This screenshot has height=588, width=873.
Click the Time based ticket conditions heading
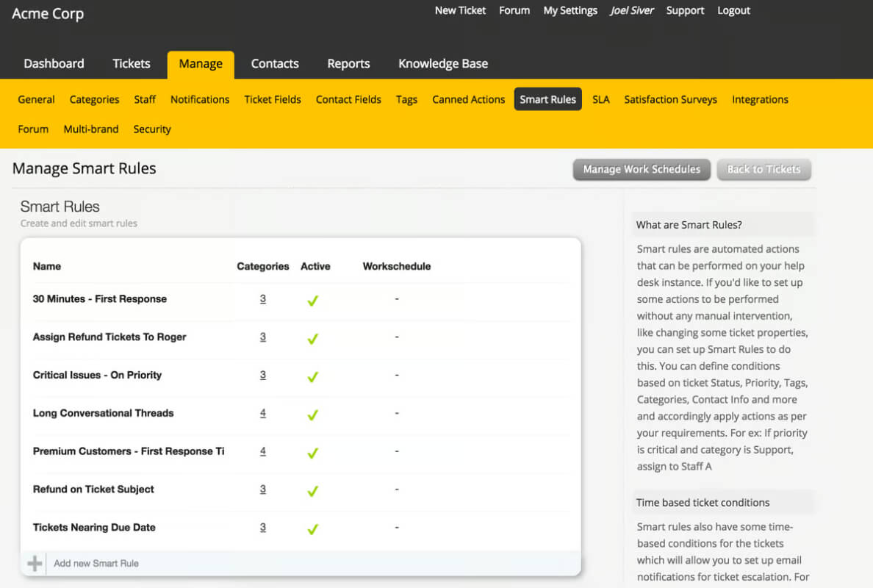[x=703, y=502]
